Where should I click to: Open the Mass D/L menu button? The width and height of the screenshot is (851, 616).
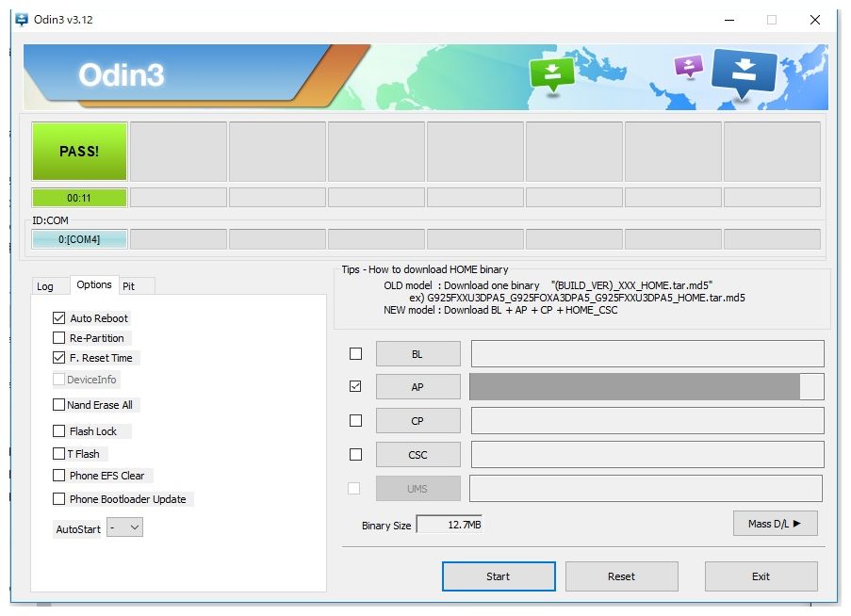point(775,524)
